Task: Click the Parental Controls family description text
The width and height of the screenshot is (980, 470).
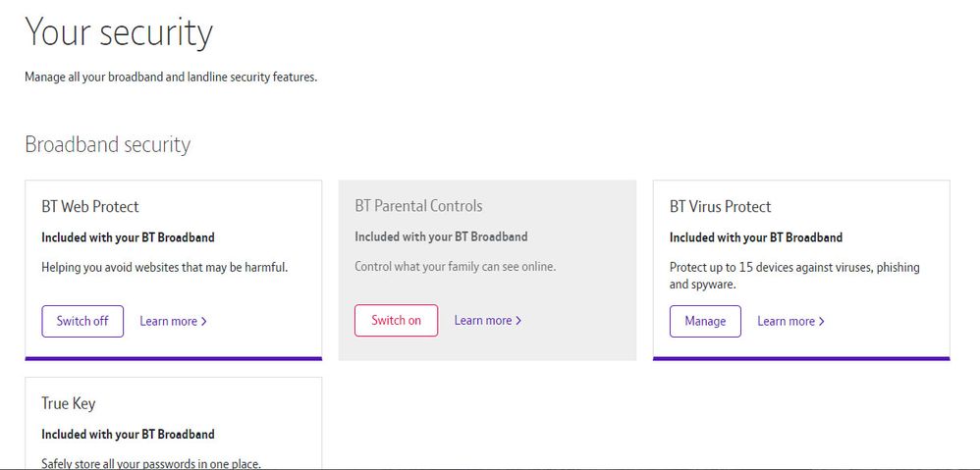Action: point(455,267)
